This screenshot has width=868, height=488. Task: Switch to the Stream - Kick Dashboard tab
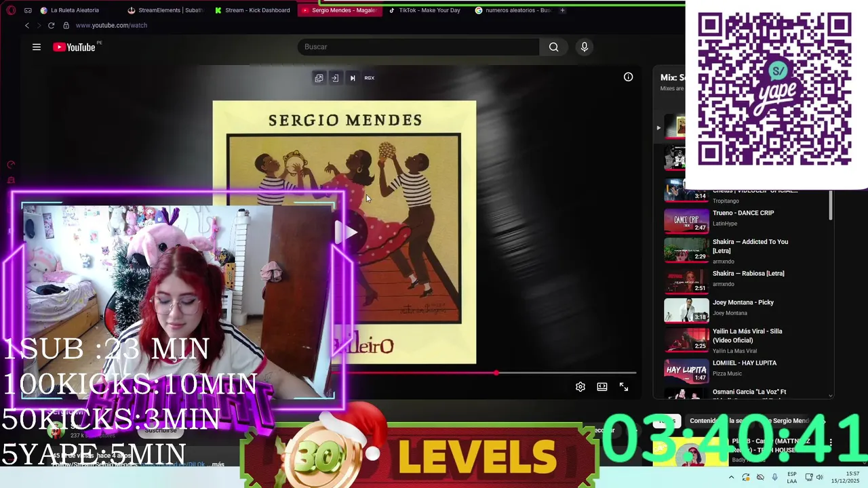tap(254, 10)
